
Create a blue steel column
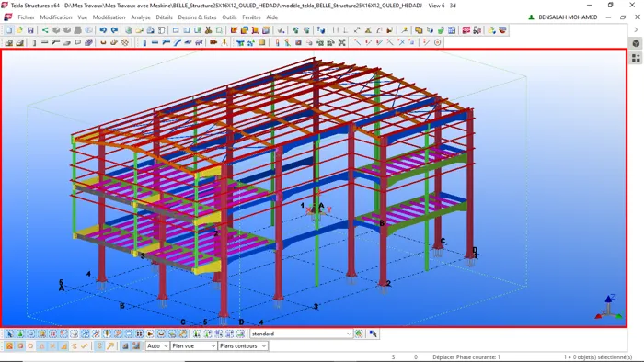click(144, 42)
